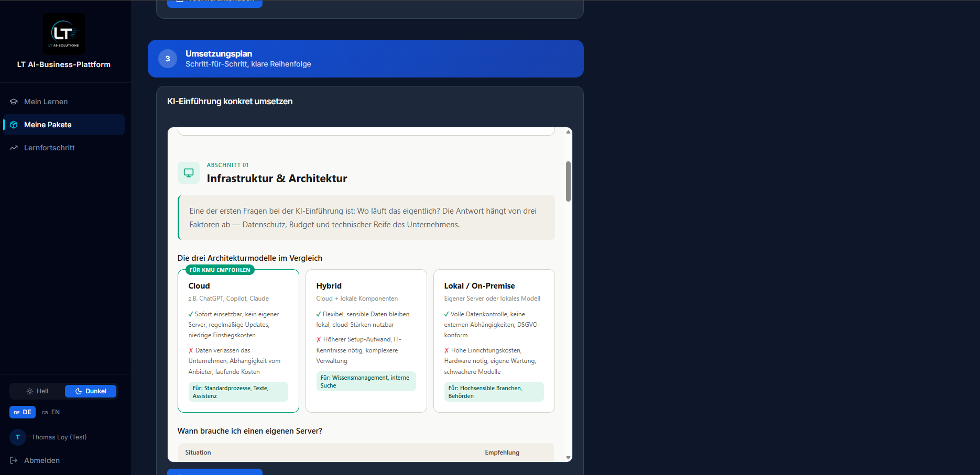Click the monitor icon beside Infrastruktur & Architektur
Screen dimensions: 980x475
coord(189,173)
